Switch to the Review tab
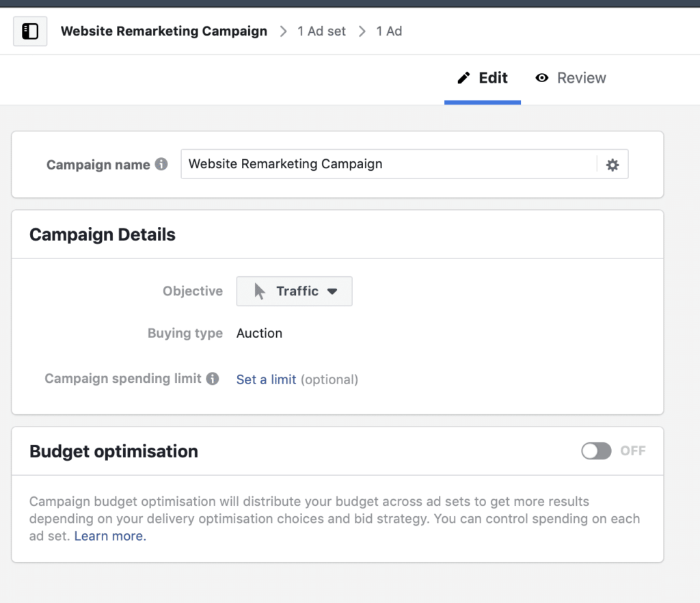700x603 pixels. 581,78
